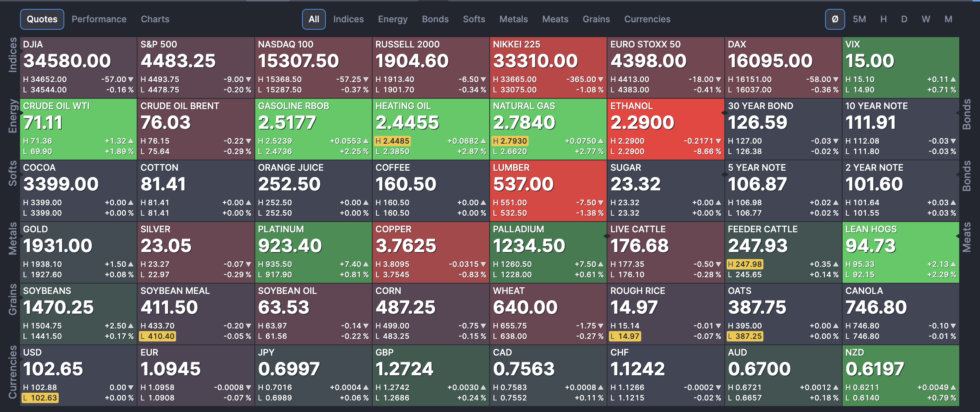Switch timeframe to W weekly
This screenshot has height=412, width=980.
(x=926, y=19)
